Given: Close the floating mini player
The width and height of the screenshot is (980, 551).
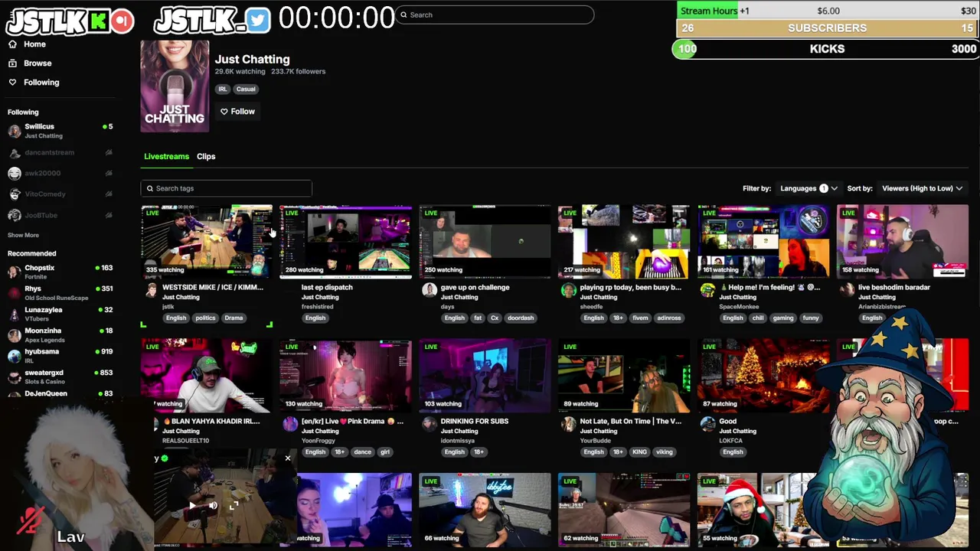Looking at the screenshot, I should pos(288,458).
